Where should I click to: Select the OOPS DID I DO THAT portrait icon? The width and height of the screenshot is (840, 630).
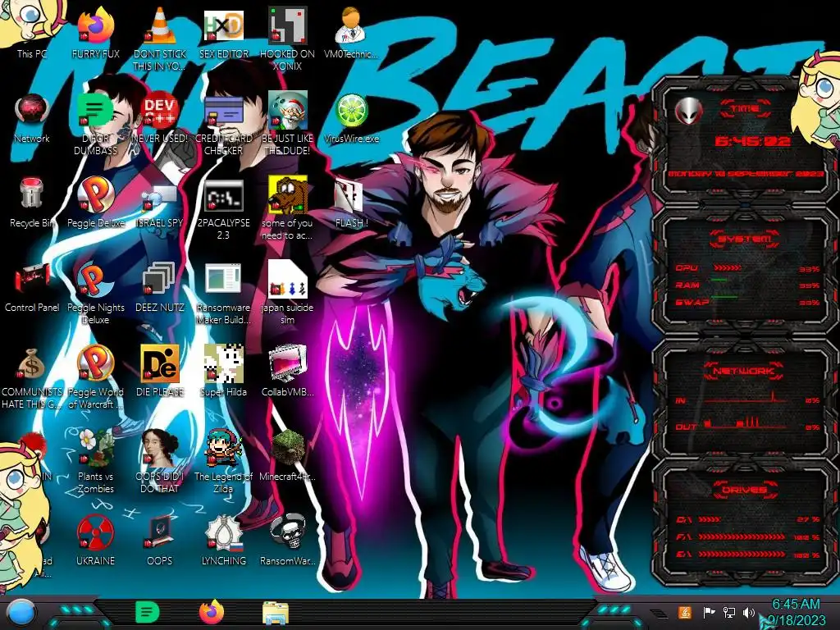pyautogui.click(x=160, y=462)
